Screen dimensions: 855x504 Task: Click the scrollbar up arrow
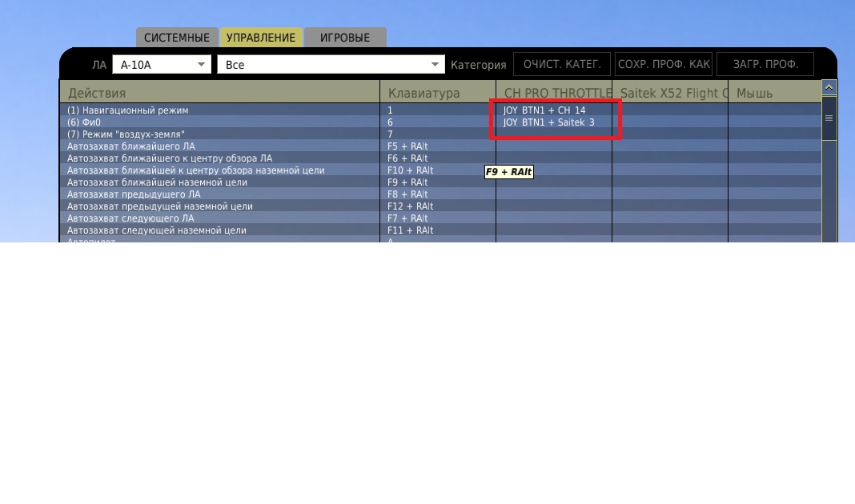click(x=829, y=87)
